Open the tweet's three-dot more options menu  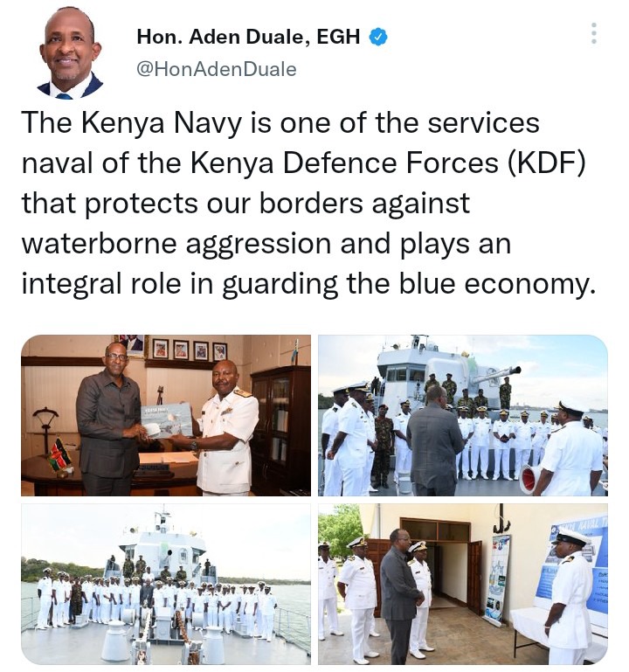click(x=593, y=33)
